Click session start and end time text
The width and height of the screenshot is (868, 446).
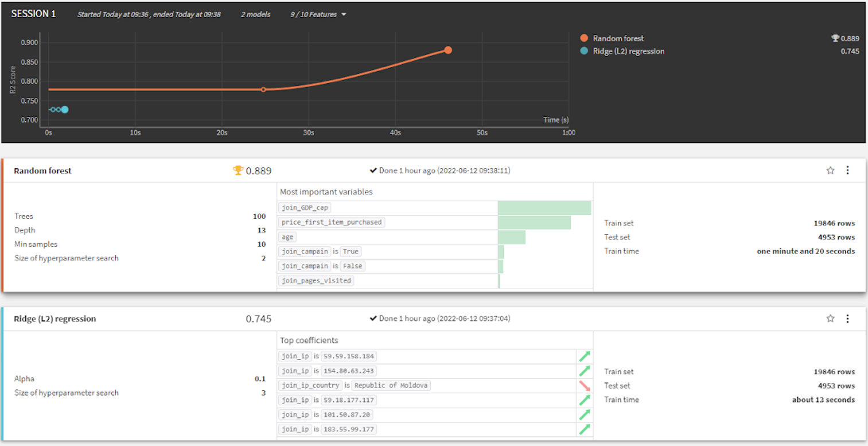click(149, 14)
